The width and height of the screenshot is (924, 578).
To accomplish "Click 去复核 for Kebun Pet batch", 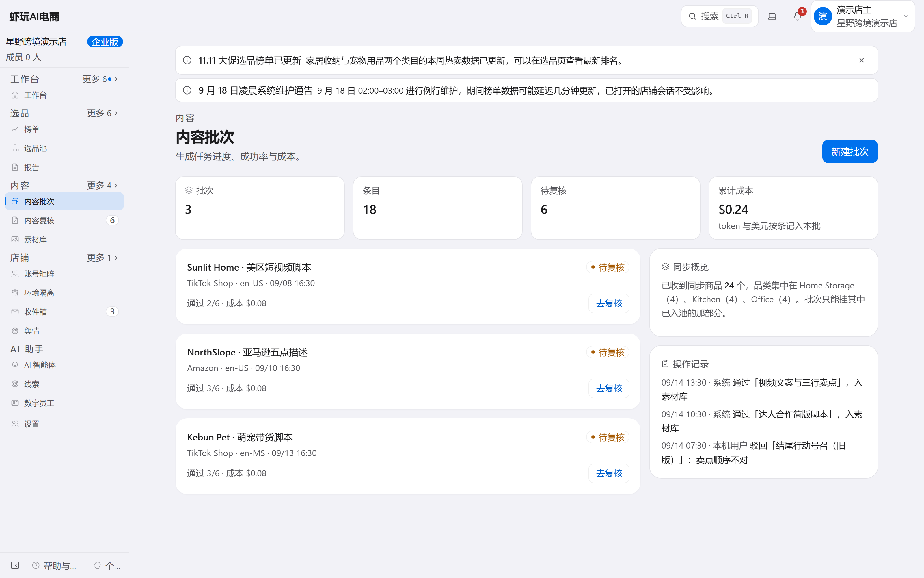I will (x=609, y=473).
